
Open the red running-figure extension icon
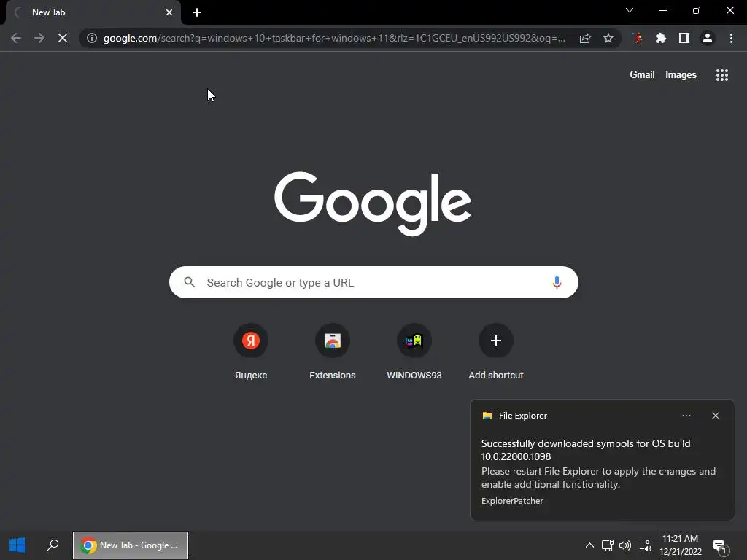[638, 38]
